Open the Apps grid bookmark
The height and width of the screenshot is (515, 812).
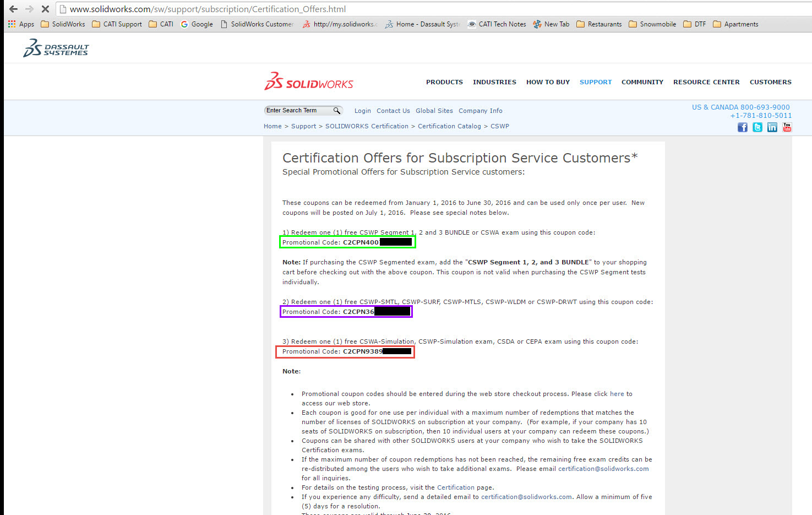(21, 24)
